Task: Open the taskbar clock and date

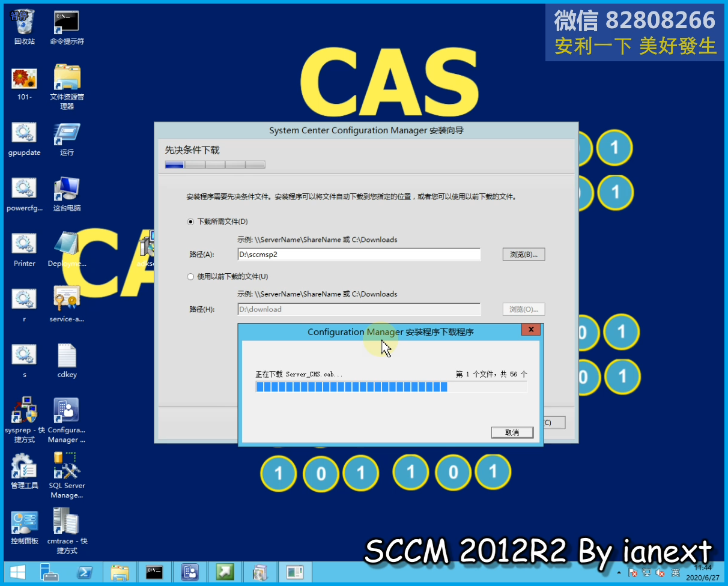Action: [703, 572]
